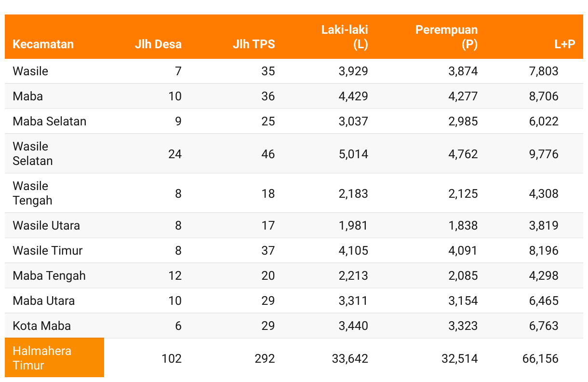Select the Wasile row name

coord(30,71)
